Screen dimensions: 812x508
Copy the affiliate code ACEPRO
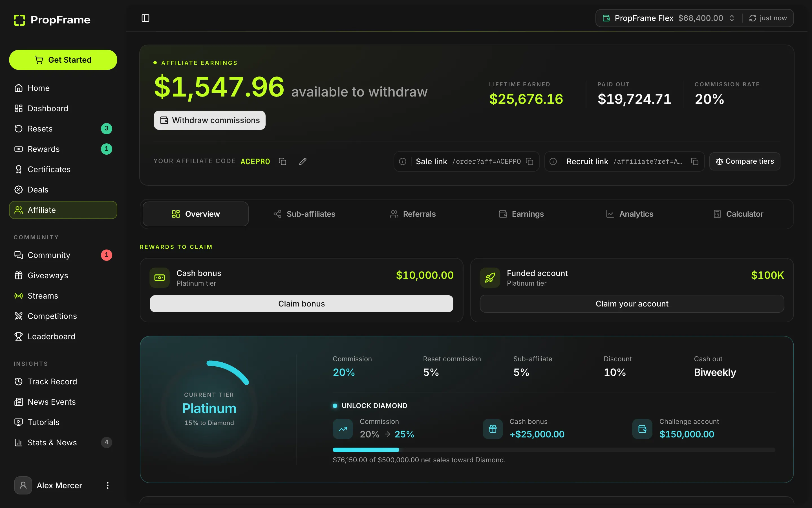click(283, 162)
